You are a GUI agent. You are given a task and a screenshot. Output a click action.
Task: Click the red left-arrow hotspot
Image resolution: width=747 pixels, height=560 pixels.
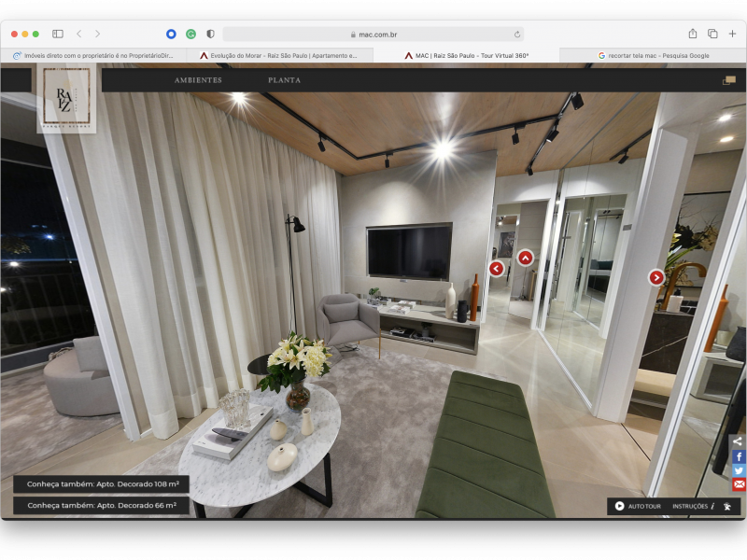[497, 269]
